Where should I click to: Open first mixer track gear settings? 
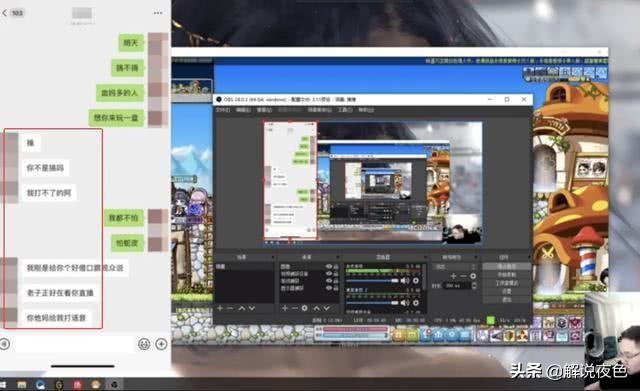pos(416,281)
